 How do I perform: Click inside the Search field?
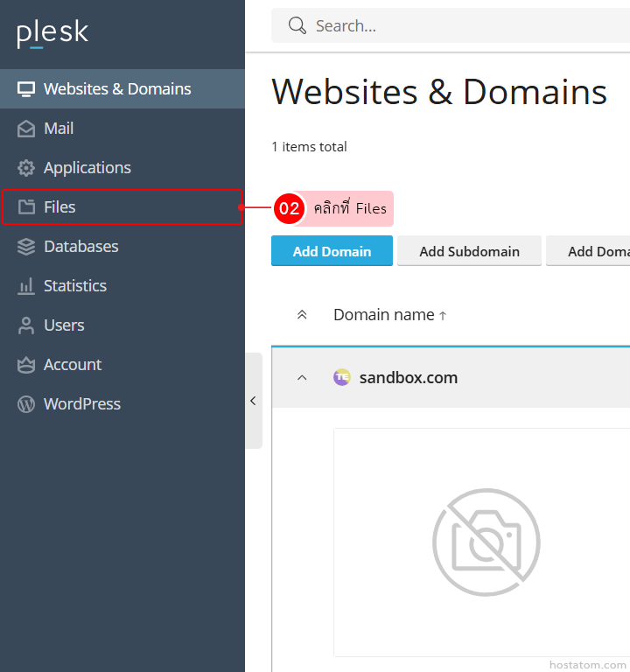tap(464, 26)
